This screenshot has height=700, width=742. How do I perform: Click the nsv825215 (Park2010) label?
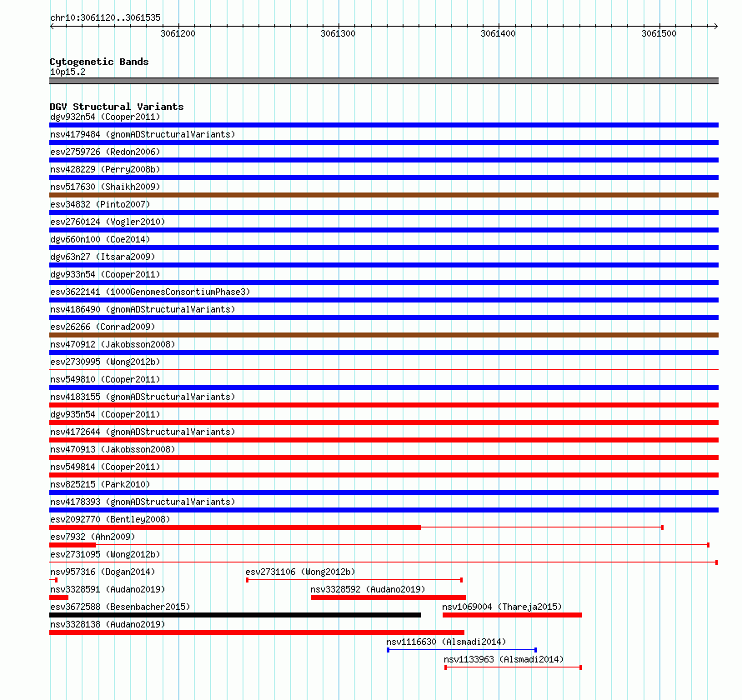(100, 484)
